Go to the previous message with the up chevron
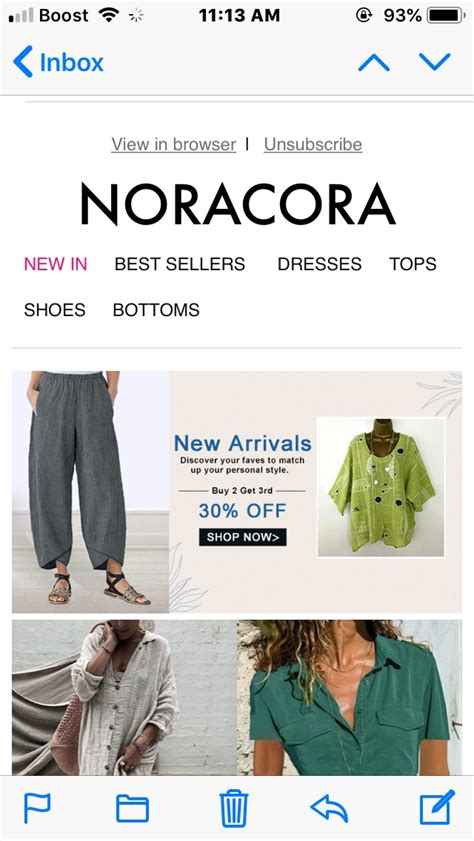Image resolution: width=474 pixels, height=841 pixels. click(374, 63)
